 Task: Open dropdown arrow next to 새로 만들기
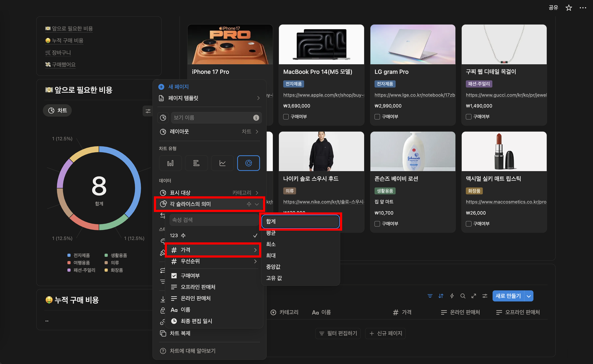pyautogui.click(x=529, y=296)
